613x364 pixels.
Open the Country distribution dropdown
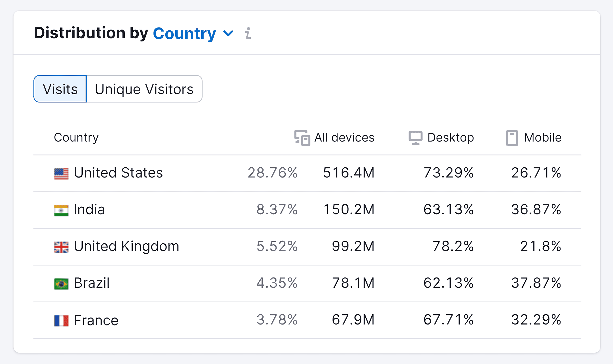click(184, 33)
